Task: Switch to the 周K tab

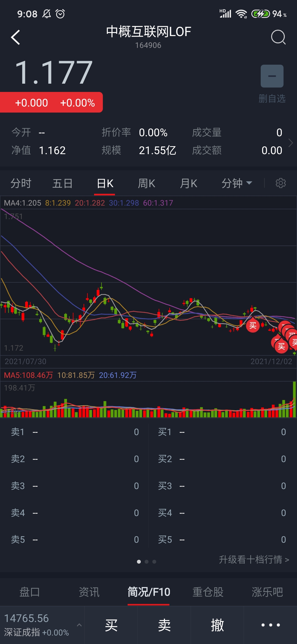Action: tap(147, 183)
